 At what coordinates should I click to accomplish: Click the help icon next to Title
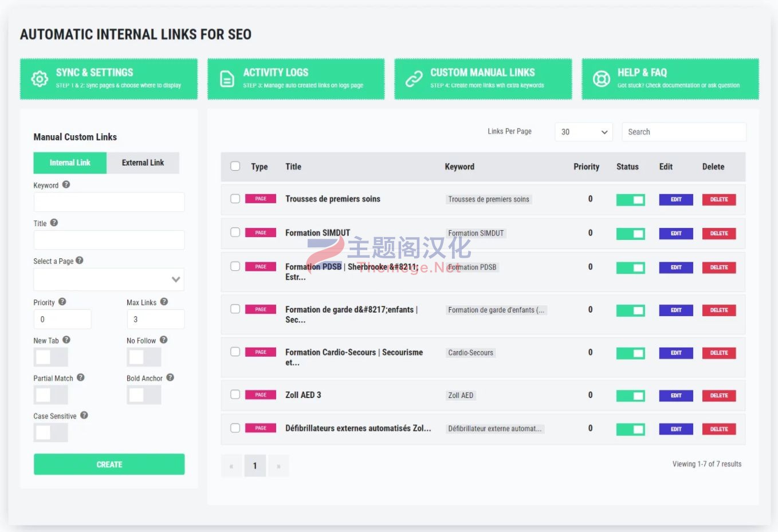point(54,223)
